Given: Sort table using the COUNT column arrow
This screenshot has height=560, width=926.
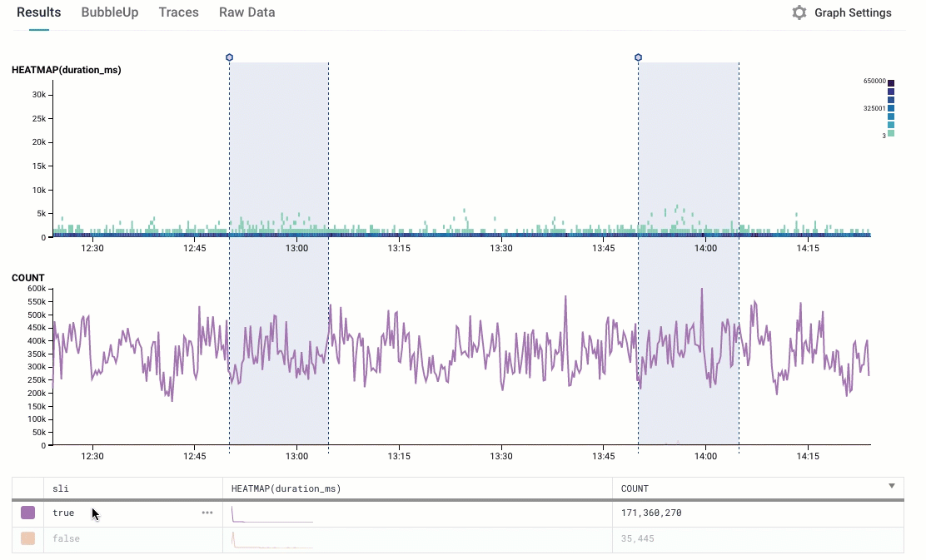Looking at the screenshot, I should (x=892, y=486).
